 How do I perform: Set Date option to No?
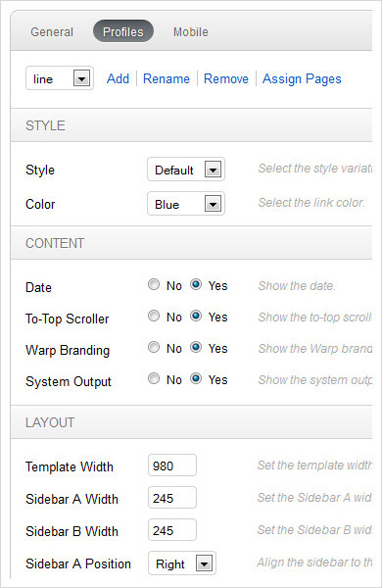click(x=154, y=284)
